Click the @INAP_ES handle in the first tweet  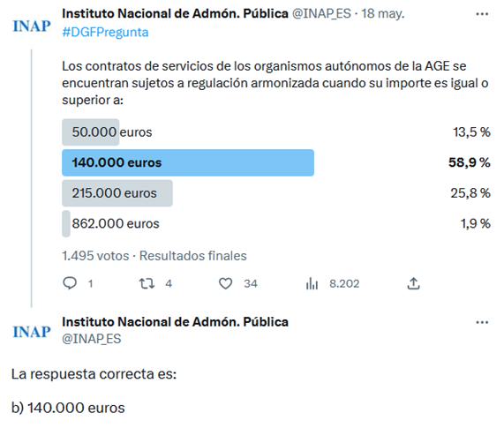point(321,14)
